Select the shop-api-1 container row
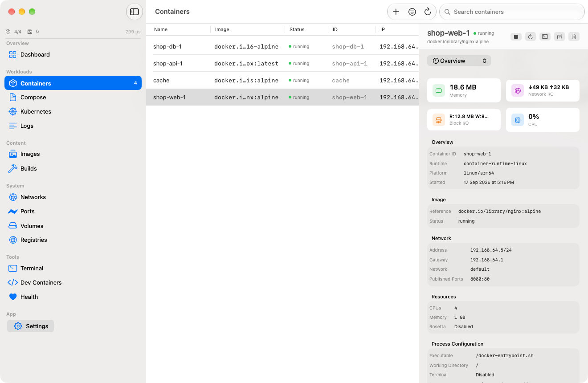 point(282,63)
